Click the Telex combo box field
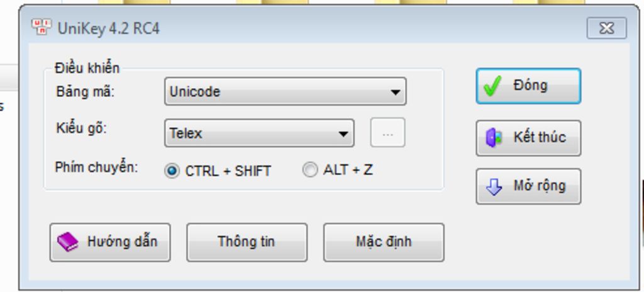 point(252,133)
